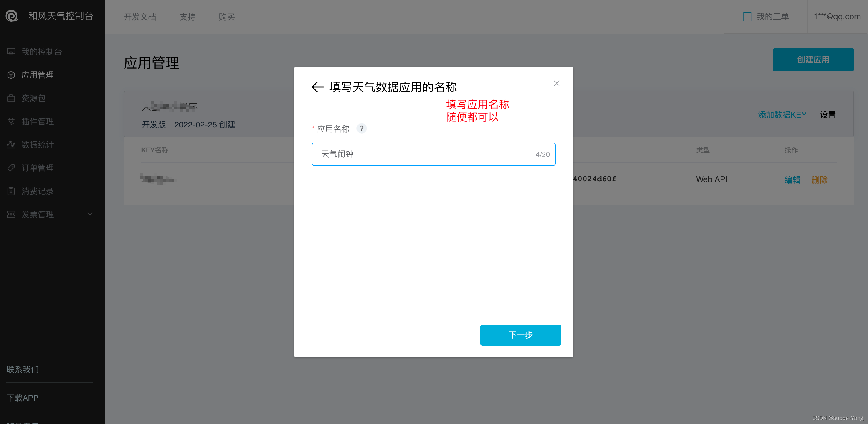868x424 pixels.
Task: Click the 删除 link for the key
Action: pyautogui.click(x=819, y=180)
